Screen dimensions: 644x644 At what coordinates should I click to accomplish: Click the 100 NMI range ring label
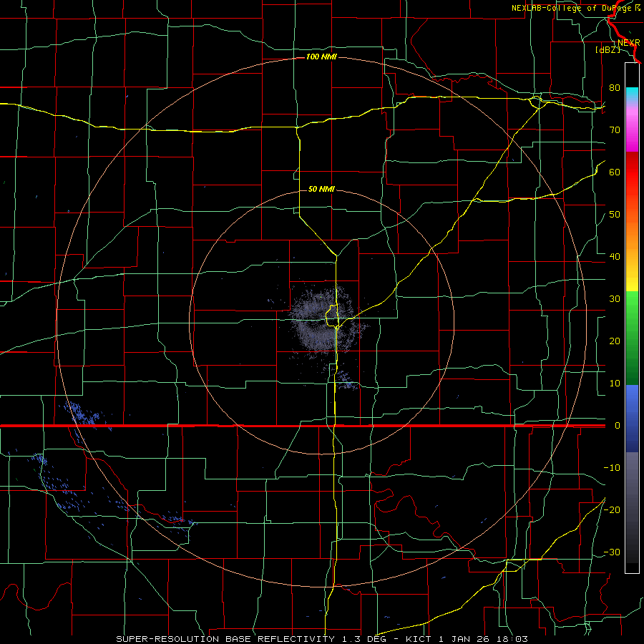point(321,57)
